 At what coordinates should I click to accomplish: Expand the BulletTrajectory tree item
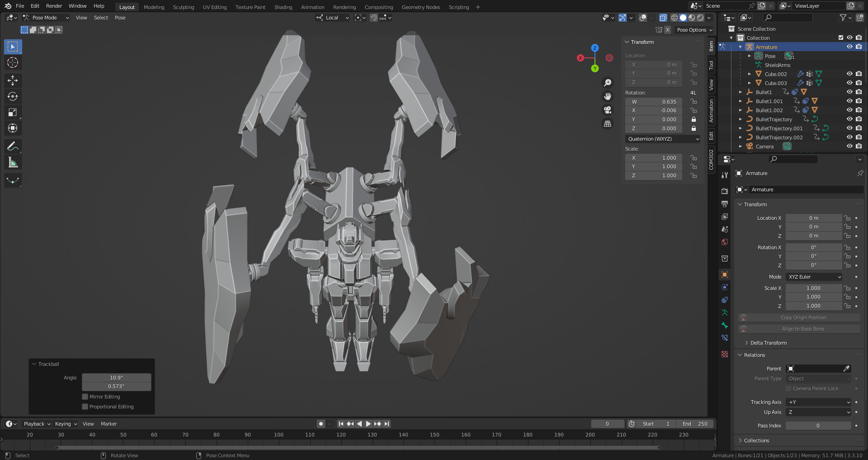[741, 119]
